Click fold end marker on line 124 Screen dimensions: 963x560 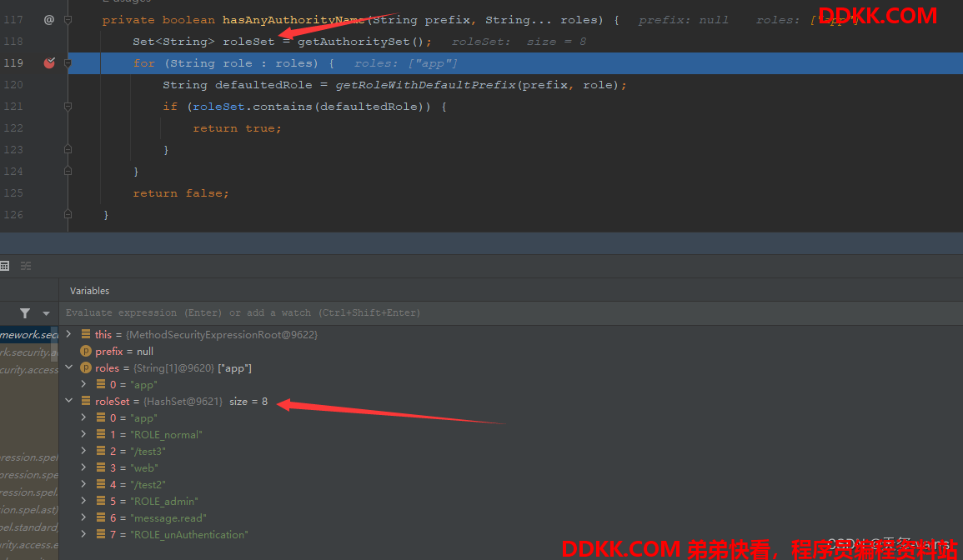pos(68,172)
